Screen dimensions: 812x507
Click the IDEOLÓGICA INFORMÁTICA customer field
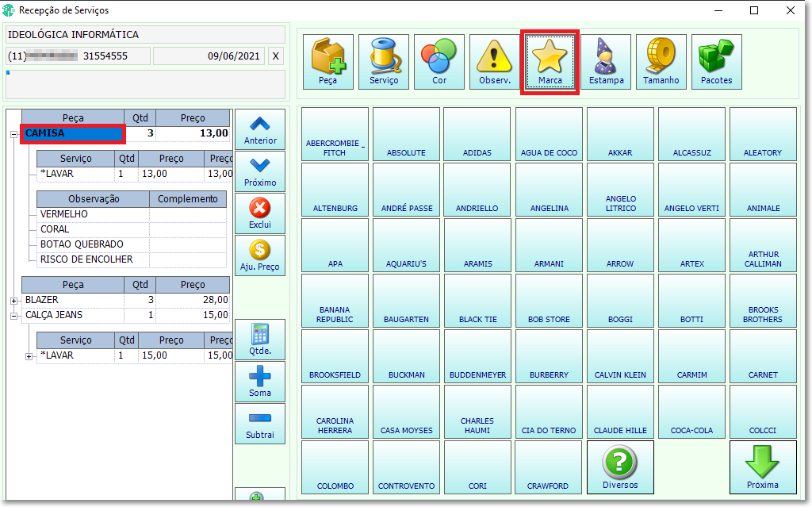point(146,35)
